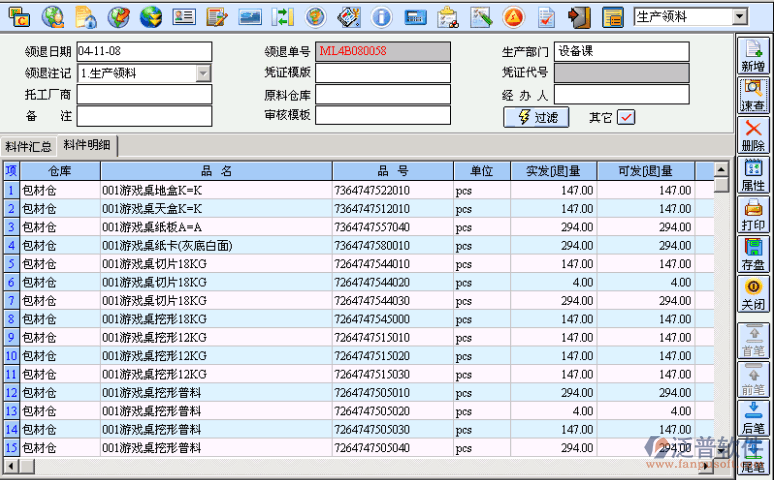Click the blue info icon in top toolbar

(x=381, y=17)
